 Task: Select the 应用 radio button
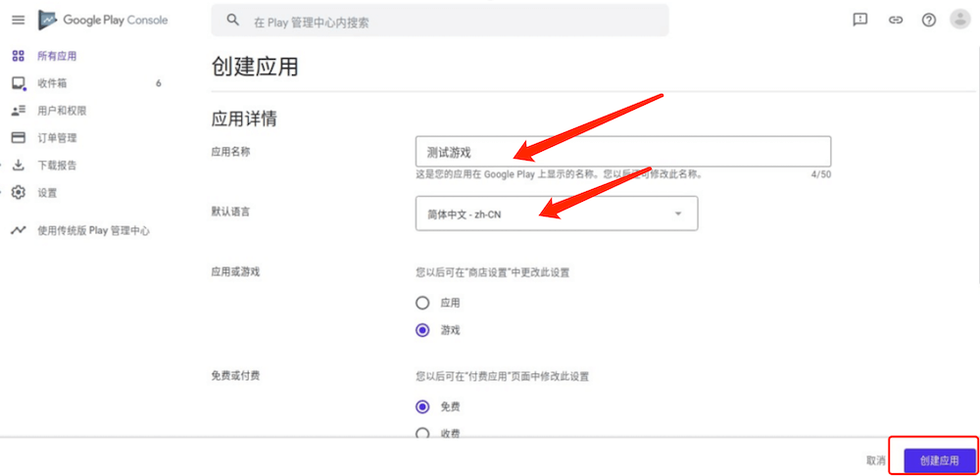click(422, 303)
